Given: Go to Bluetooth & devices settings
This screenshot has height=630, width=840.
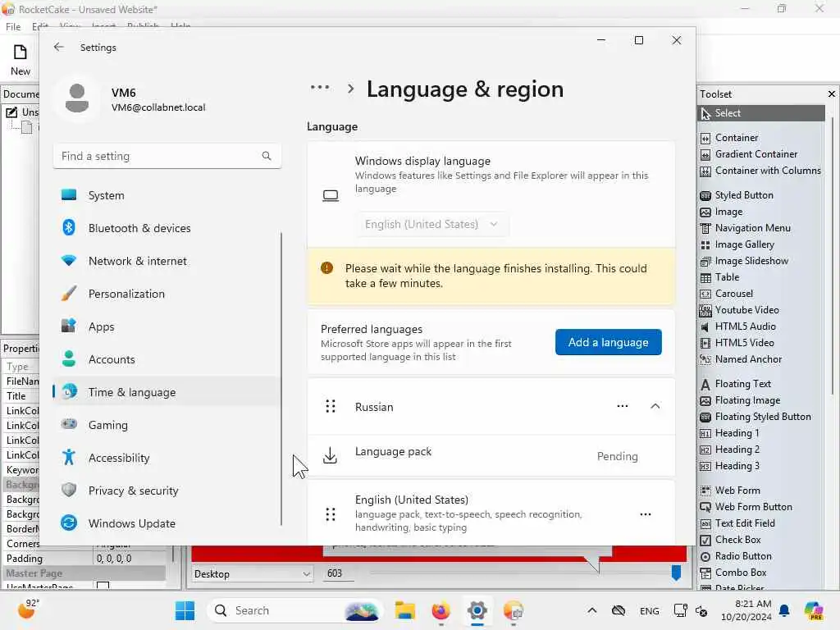Looking at the screenshot, I should pos(167,228).
